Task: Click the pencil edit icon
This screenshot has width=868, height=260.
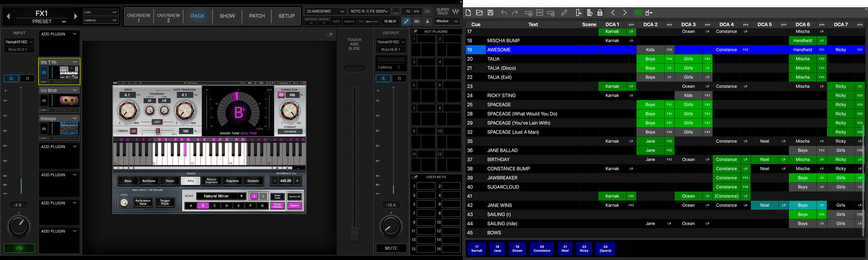Action: pyautogui.click(x=564, y=13)
